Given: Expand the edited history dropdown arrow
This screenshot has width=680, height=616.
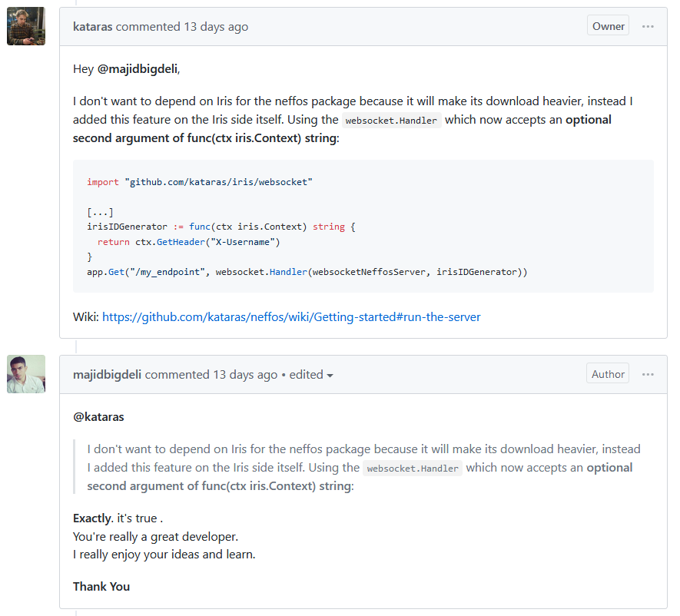Looking at the screenshot, I should point(330,376).
